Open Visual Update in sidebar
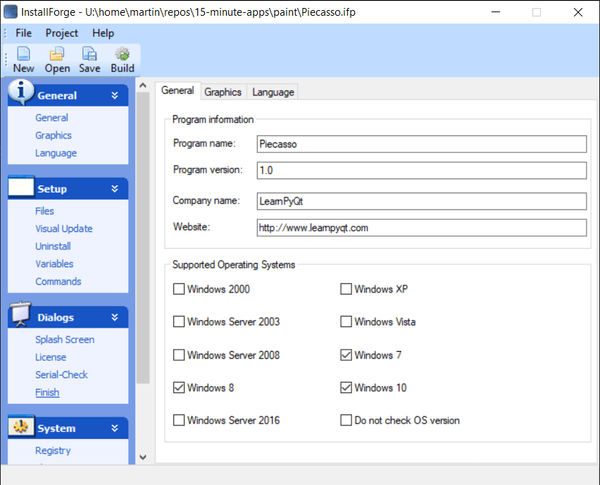The width and height of the screenshot is (600, 485). click(64, 229)
